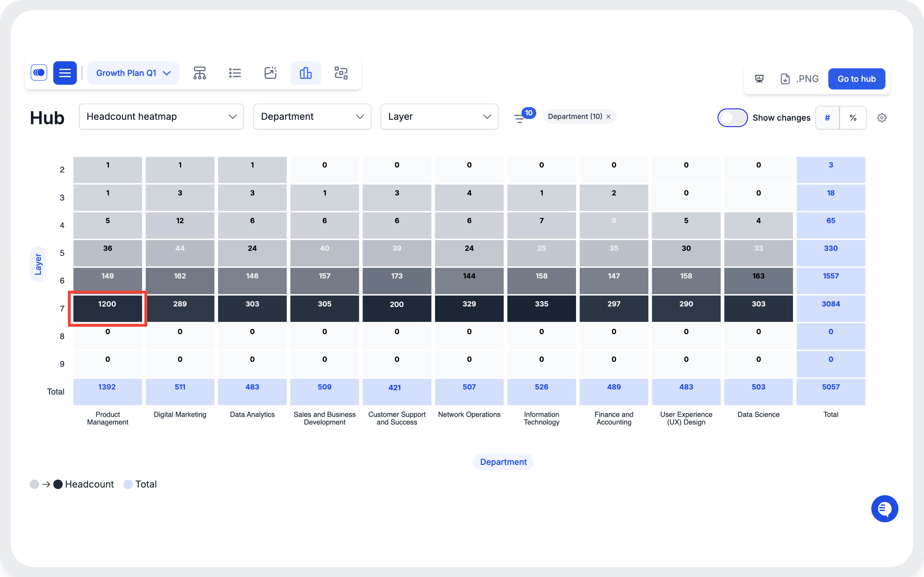Click the settings gear icon
The image size is (924, 577).
pos(881,118)
